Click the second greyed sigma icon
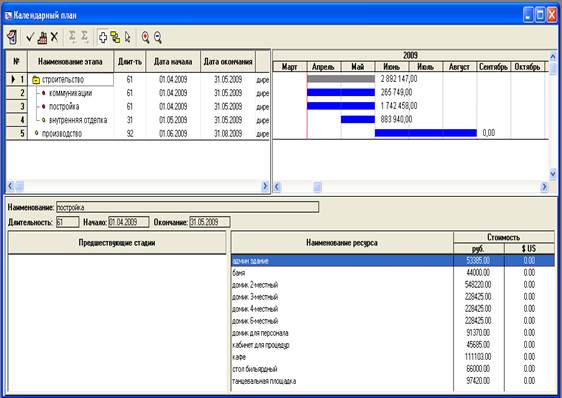The image size is (562, 398). [x=85, y=37]
